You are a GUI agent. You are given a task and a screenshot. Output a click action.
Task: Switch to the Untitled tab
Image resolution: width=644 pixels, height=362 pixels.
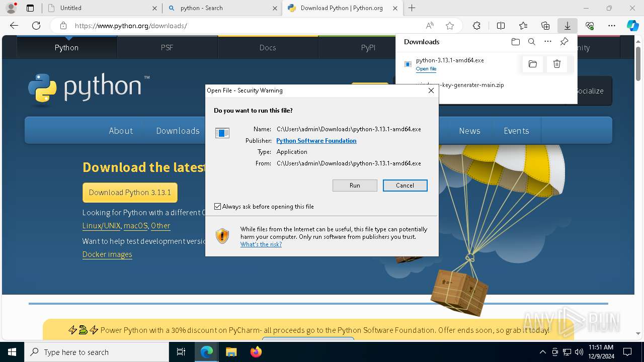tap(102, 8)
